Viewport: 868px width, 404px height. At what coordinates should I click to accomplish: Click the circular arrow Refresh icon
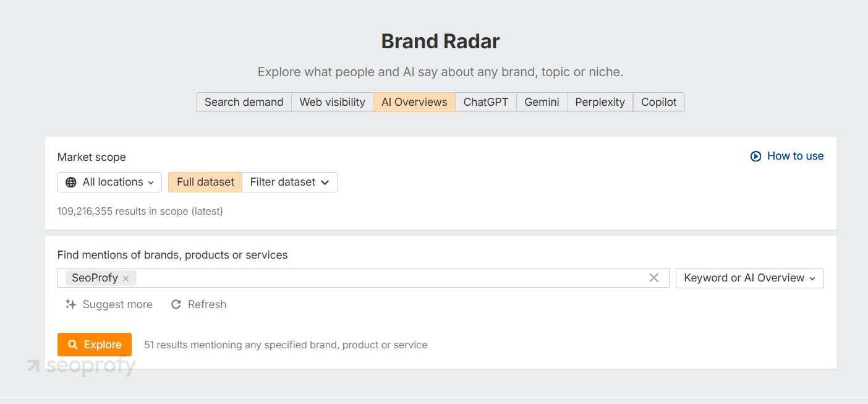click(176, 304)
